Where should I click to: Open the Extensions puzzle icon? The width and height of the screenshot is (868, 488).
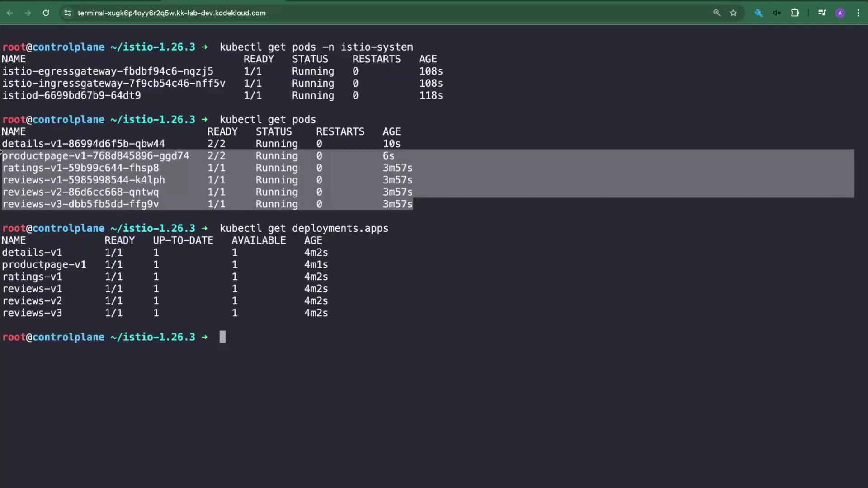pos(795,13)
